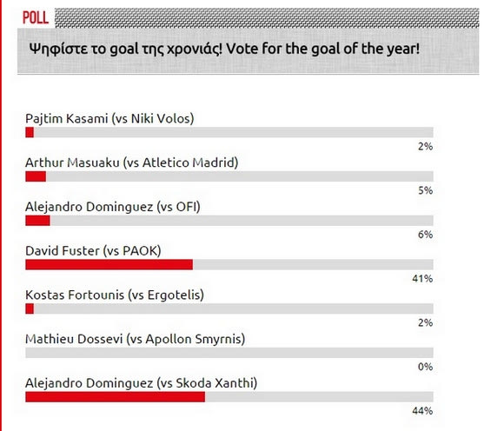Viewport: 504px width, 431px height.
Task: Select the David Fuster (vs PAOK) option
Action: [x=93, y=251]
